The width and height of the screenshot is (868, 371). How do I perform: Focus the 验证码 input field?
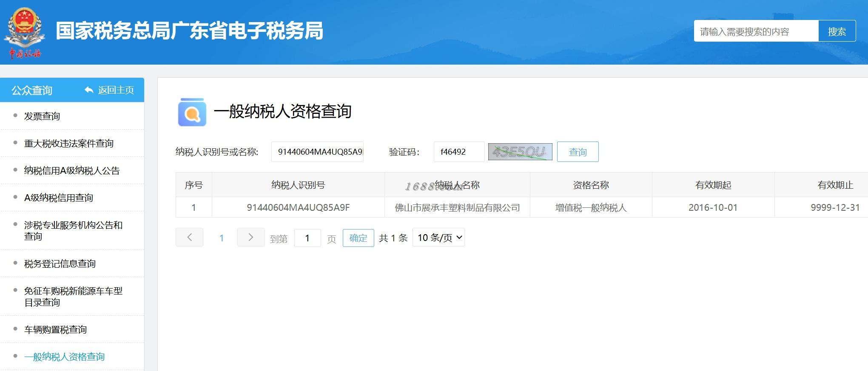click(x=459, y=152)
